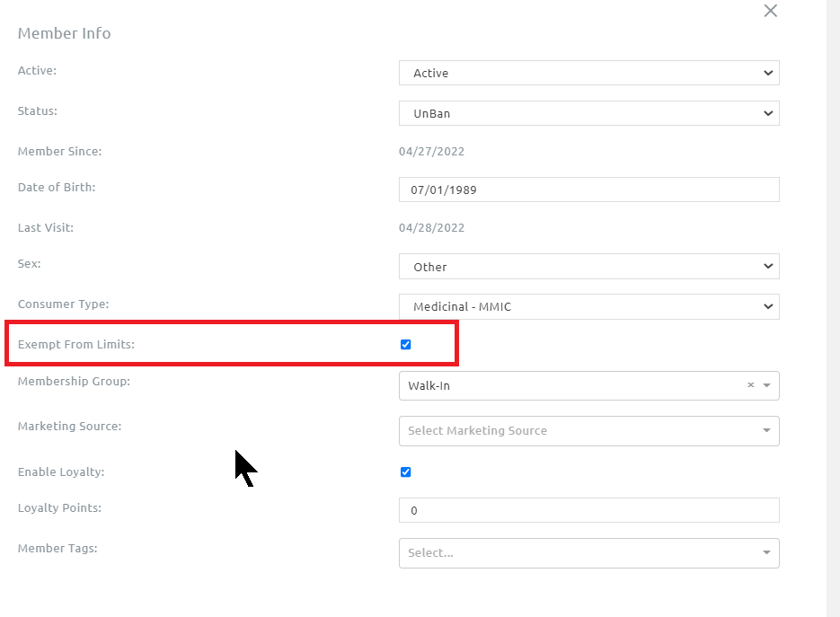Click the Last Visit date 04/28/2022
The image size is (840, 617).
[x=431, y=228]
